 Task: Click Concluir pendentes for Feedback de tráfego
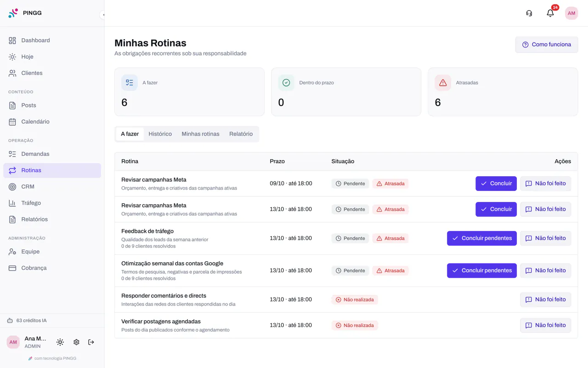(482, 238)
